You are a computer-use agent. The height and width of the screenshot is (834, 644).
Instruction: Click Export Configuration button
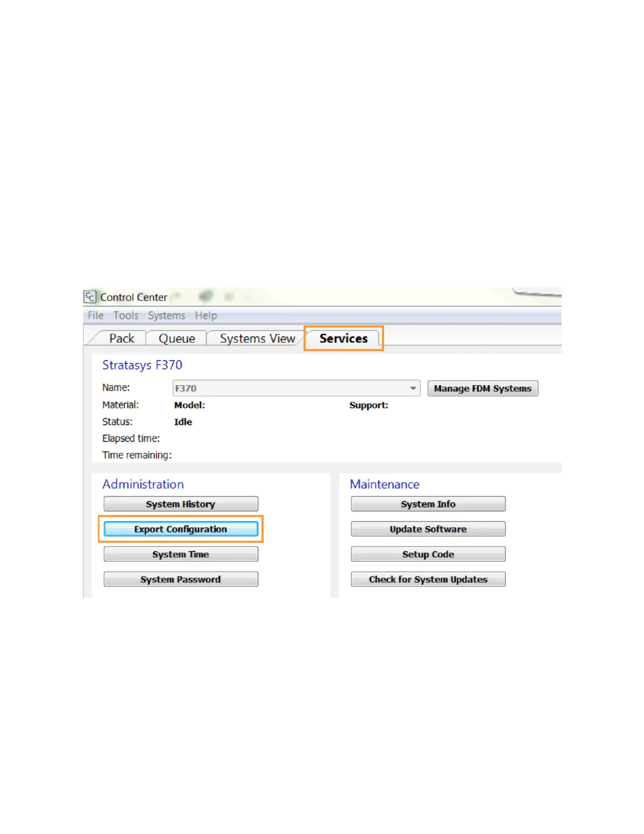(x=180, y=529)
